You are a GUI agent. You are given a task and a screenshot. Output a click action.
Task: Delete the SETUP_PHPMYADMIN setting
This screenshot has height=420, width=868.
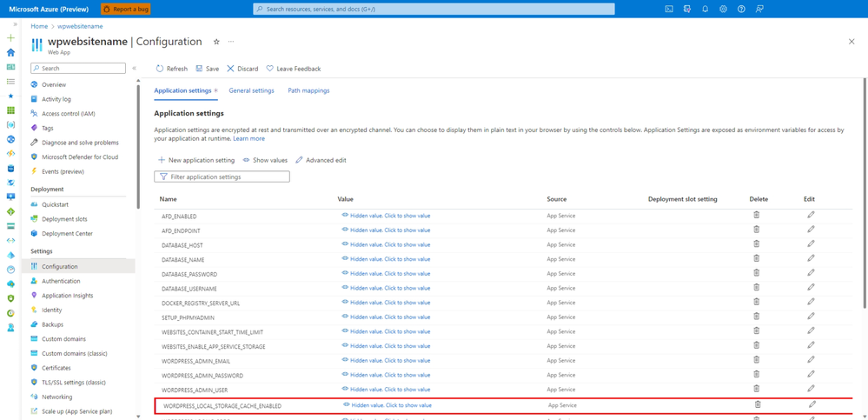click(x=756, y=316)
